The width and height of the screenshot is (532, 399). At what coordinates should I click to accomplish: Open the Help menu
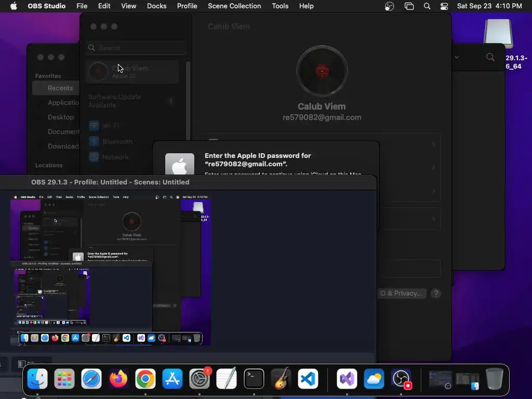306,6
